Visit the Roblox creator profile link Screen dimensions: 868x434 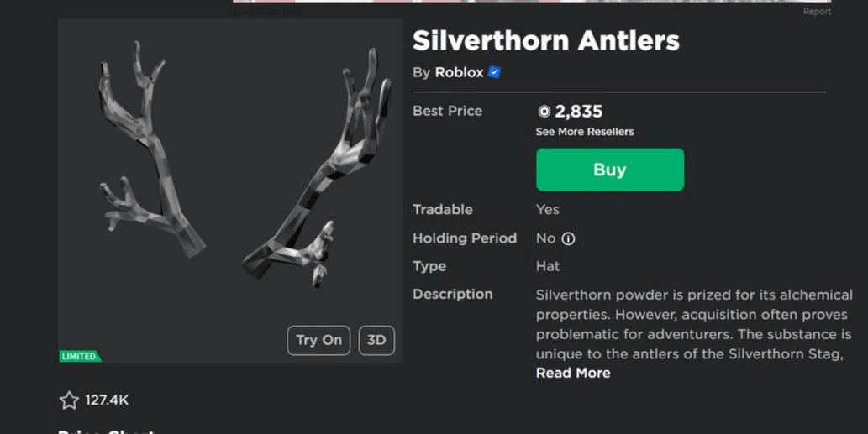click(459, 72)
